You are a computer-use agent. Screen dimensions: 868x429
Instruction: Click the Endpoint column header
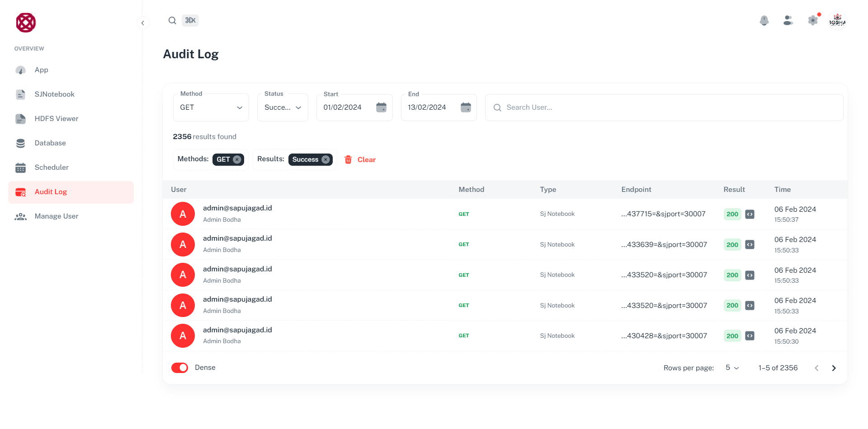tap(636, 190)
